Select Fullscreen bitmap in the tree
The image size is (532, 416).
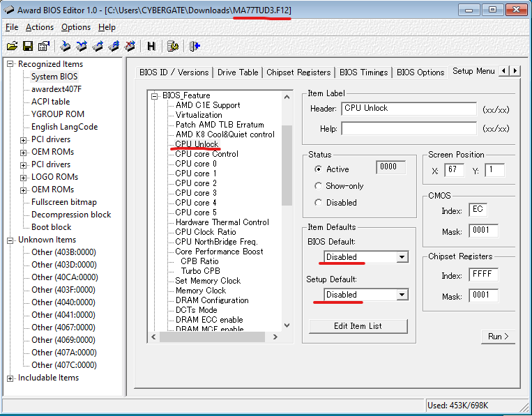[64, 202]
